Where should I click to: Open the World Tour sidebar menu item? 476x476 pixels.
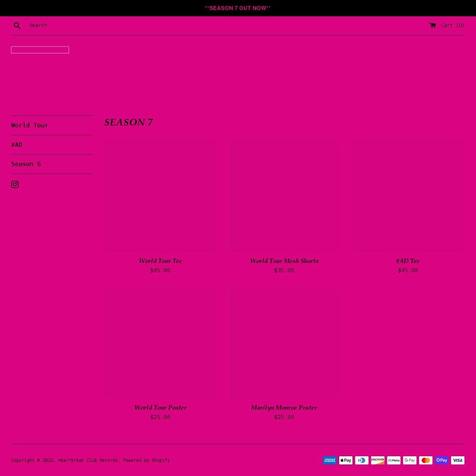click(x=30, y=125)
